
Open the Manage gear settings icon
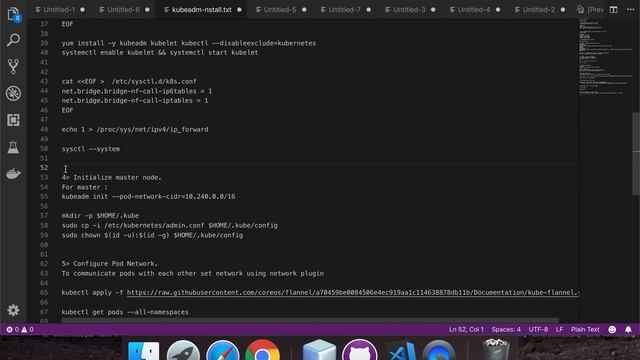[13, 310]
